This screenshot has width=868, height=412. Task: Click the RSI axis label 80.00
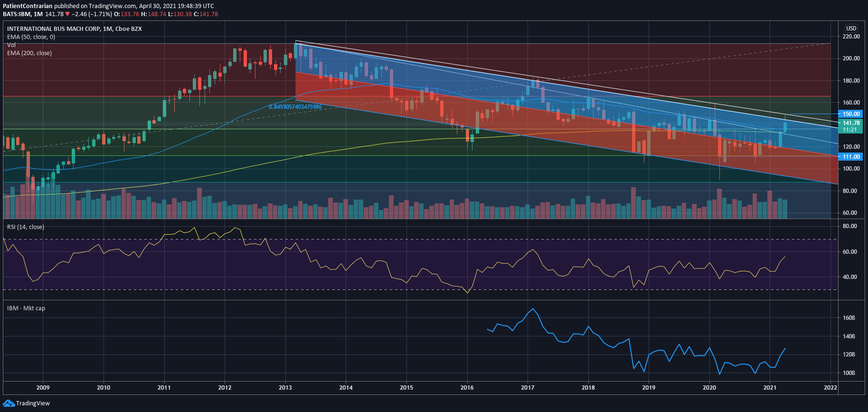coord(850,226)
